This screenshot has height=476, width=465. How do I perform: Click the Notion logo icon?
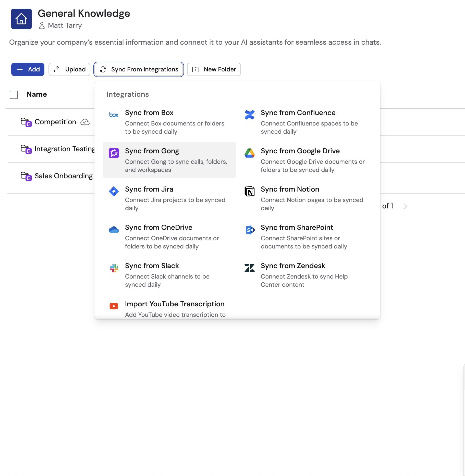[x=249, y=191]
